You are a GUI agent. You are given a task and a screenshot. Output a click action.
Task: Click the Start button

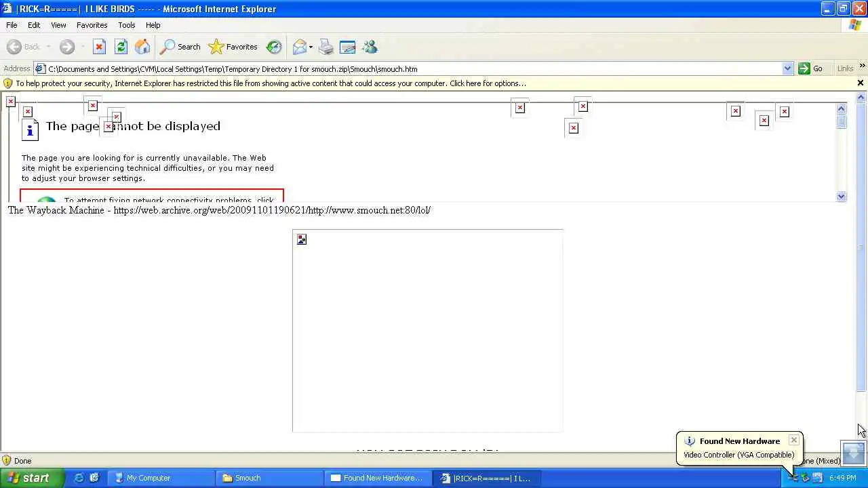[32, 478]
